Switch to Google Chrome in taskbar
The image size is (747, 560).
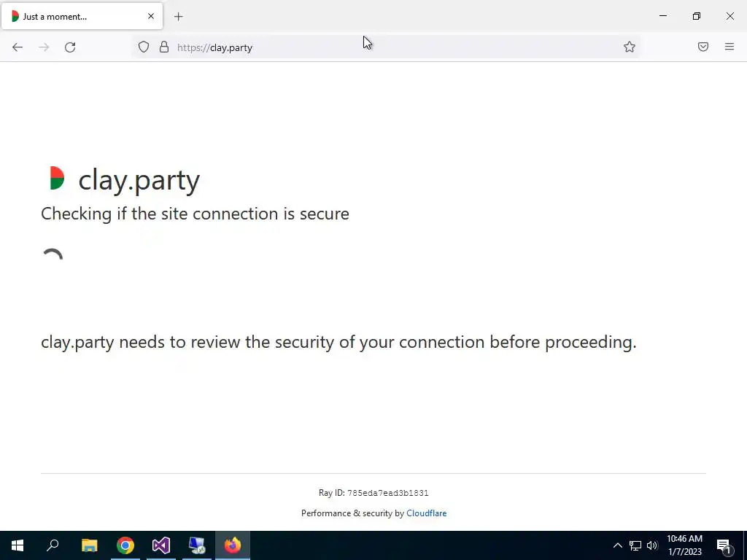pyautogui.click(x=125, y=545)
